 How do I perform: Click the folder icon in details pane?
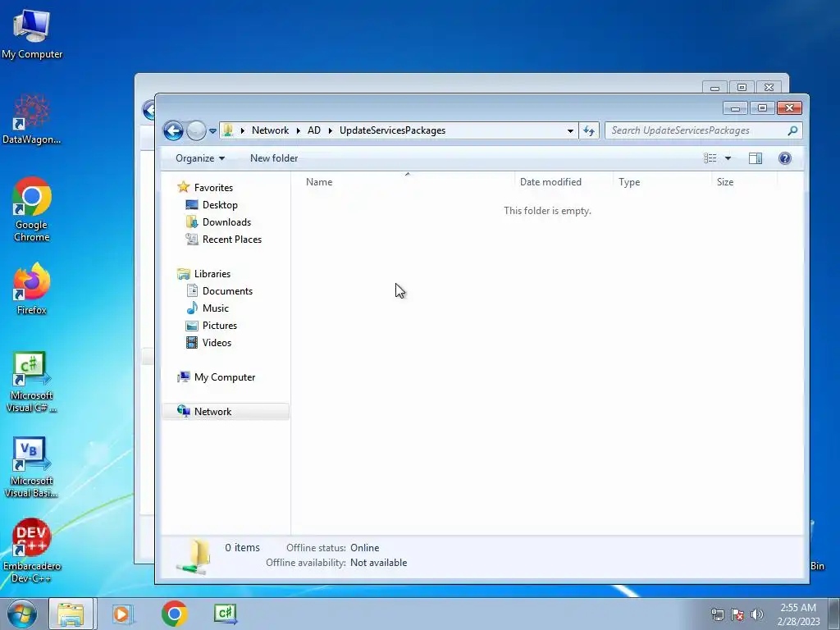[194, 557]
